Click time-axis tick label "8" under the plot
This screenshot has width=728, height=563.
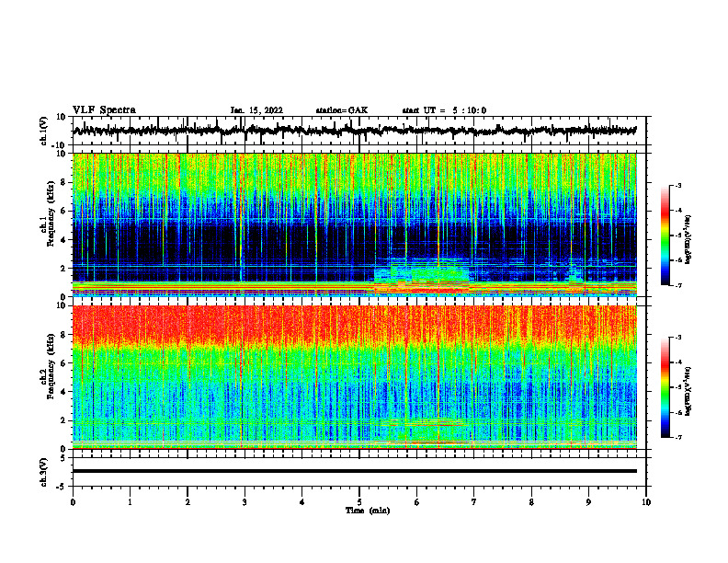(531, 502)
